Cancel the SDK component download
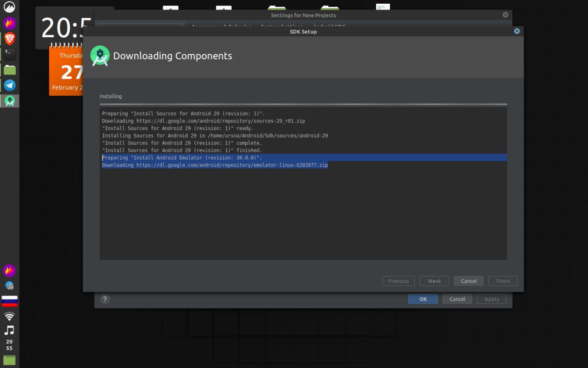Screen dimensions: 588x368 click(x=469, y=281)
